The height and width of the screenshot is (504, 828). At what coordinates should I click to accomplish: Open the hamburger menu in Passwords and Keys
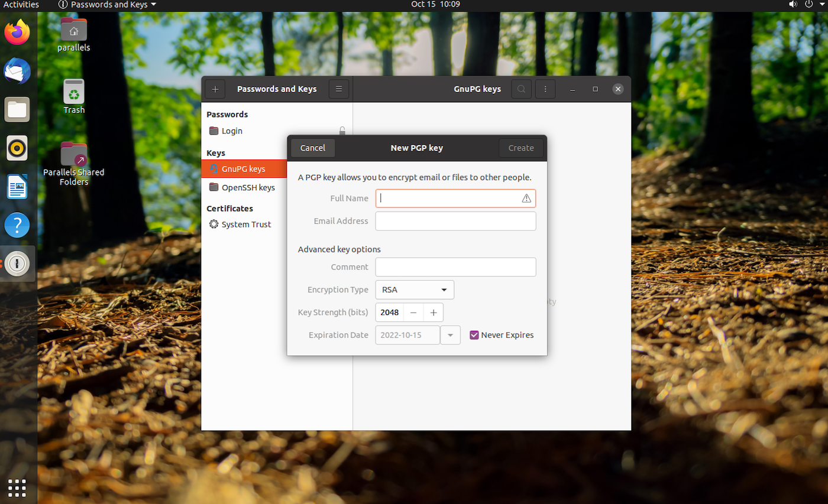click(x=338, y=89)
